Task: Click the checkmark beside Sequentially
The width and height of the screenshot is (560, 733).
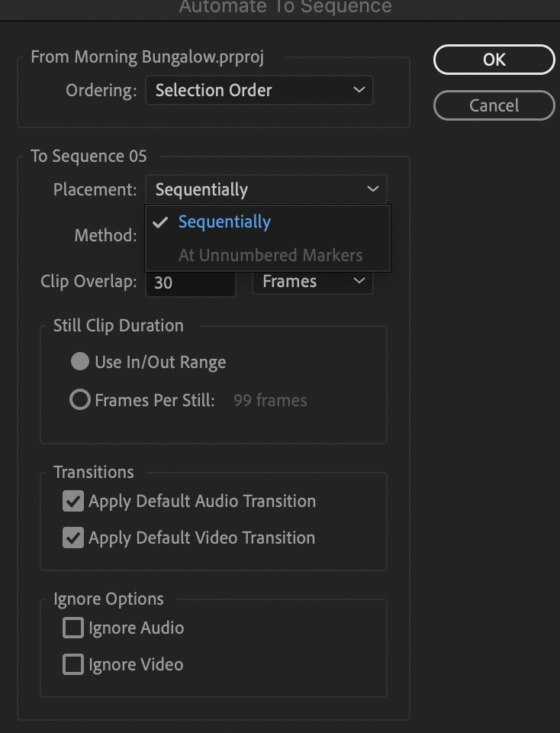Action: (x=160, y=221)
